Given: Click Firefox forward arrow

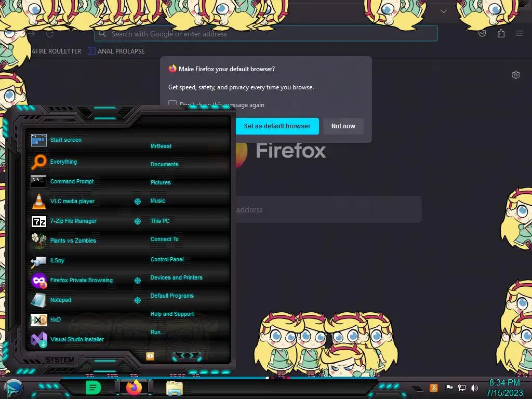Looking at the screenshot, I should click(32, 34).
